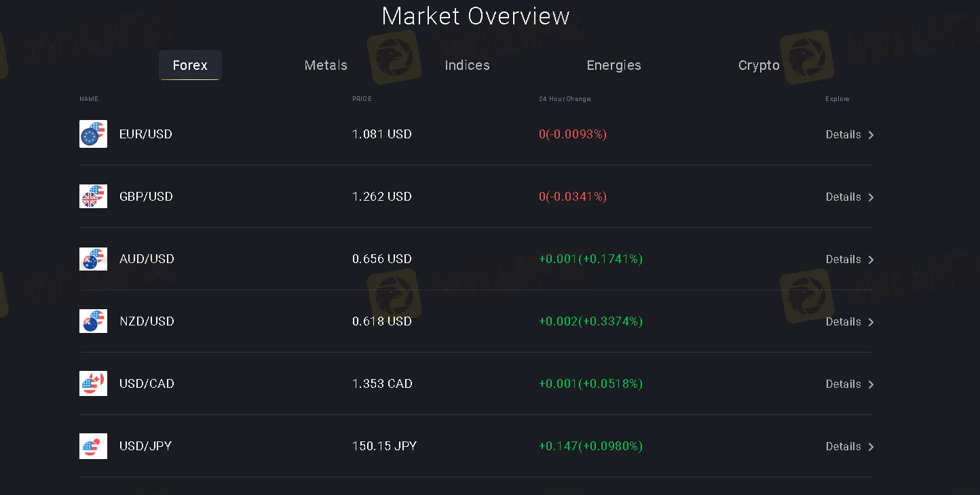This screenshot has height=495, width=980.
Task: Switch to the Indices tab
Action: coord(467,65)
